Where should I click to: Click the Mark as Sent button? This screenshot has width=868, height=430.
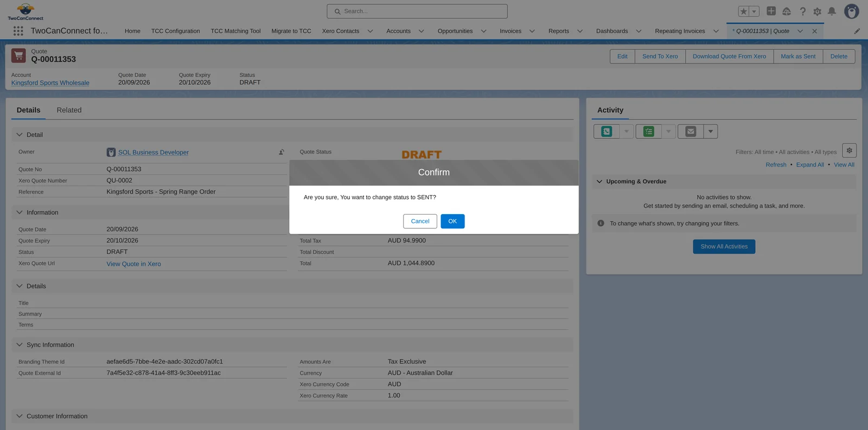click(798, 56)
